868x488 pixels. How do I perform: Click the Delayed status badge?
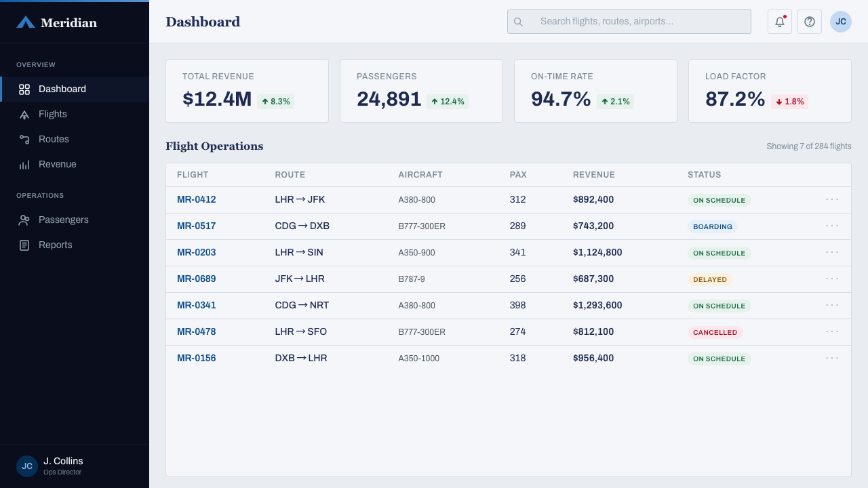(710, 279)
